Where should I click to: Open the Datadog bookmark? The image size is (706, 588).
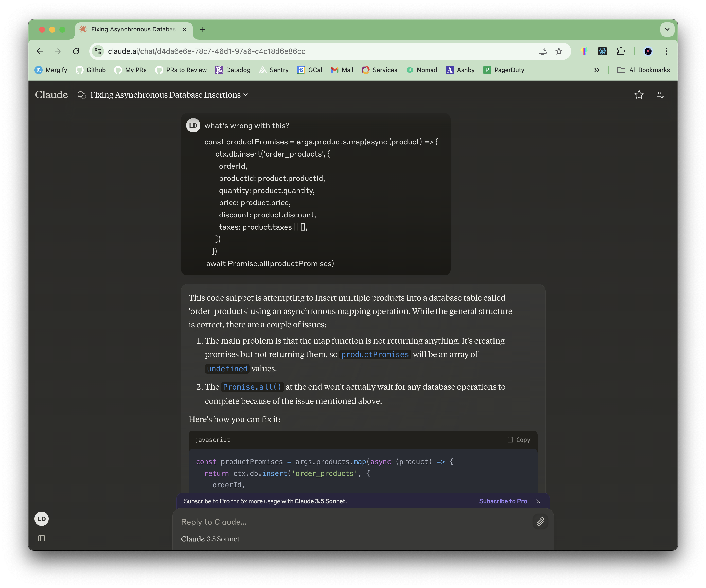(x=233, y=70)
